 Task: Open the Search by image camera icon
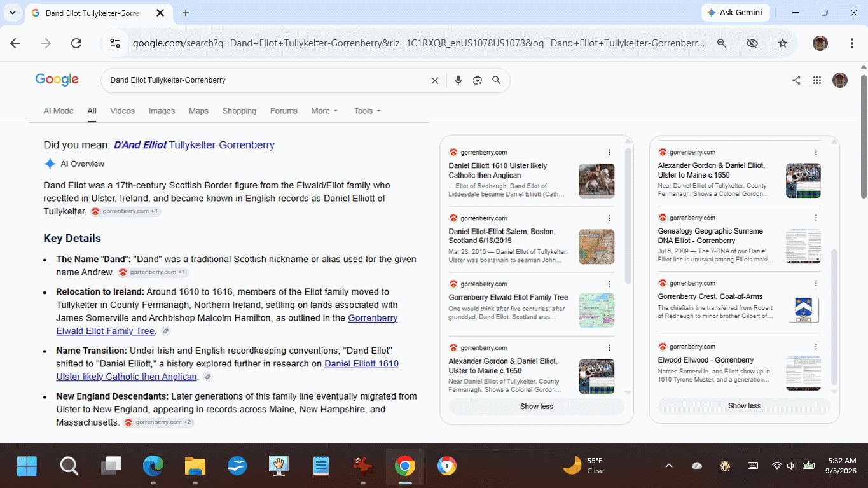click(478, 80)
